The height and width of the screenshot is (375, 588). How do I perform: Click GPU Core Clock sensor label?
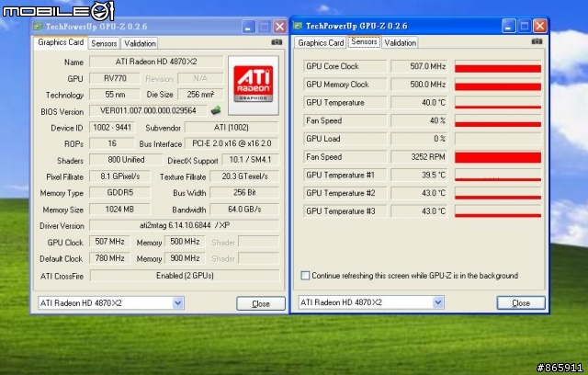pos(345,66)
